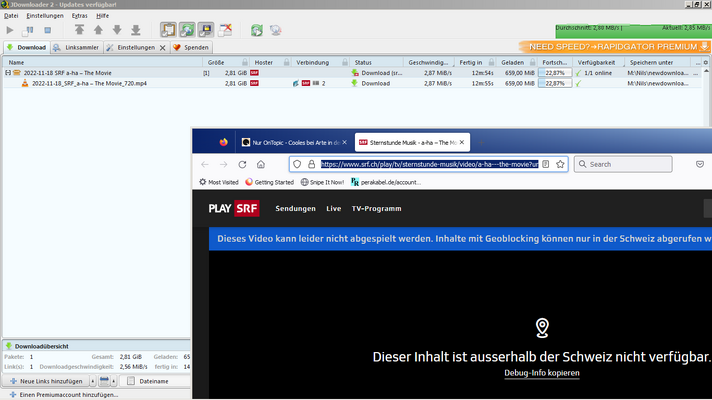
Task: Move selected download up one position
Action: click(98, 30)
